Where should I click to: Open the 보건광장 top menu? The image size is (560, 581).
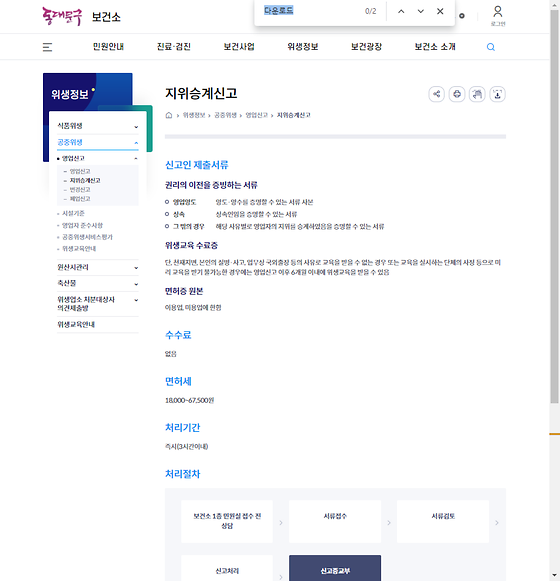coord(366,47)
